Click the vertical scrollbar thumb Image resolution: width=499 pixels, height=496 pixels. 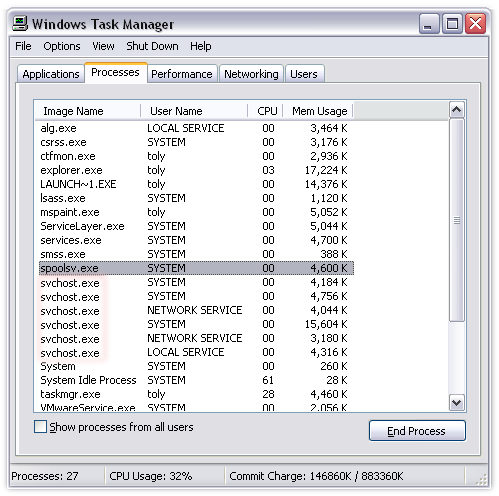point(456,220)
